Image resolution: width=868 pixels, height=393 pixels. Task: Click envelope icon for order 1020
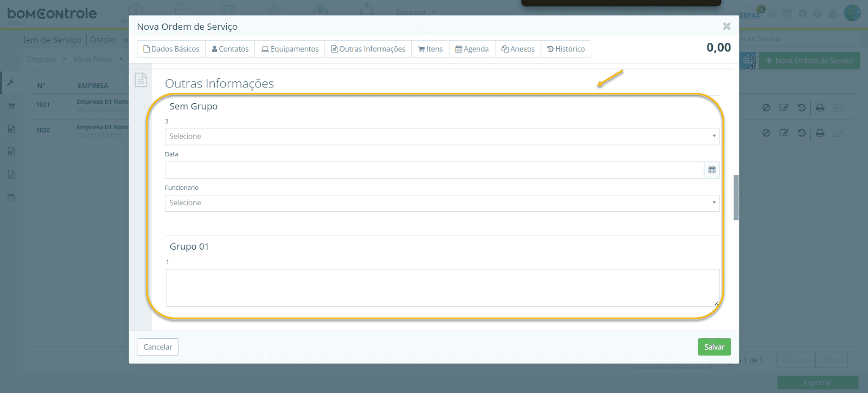click(x=838, y=132)
